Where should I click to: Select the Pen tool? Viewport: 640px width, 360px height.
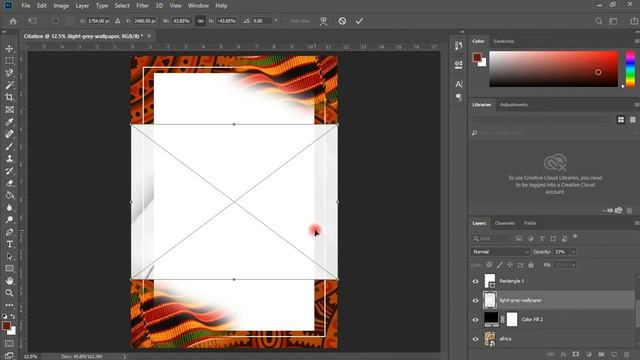pyautogui.click(x=9, y=232)
